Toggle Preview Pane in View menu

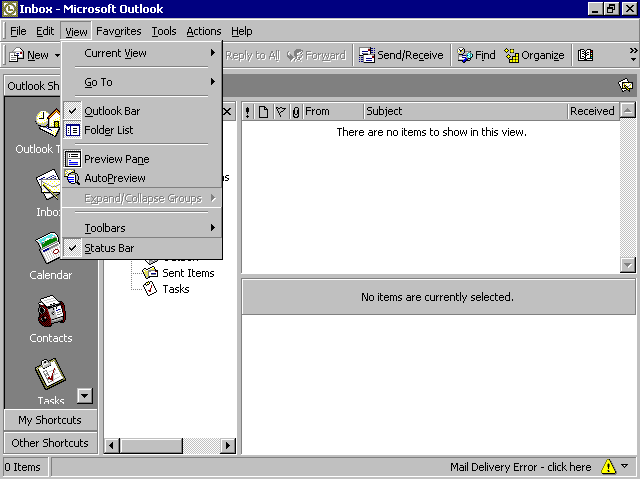coord(141,159)
